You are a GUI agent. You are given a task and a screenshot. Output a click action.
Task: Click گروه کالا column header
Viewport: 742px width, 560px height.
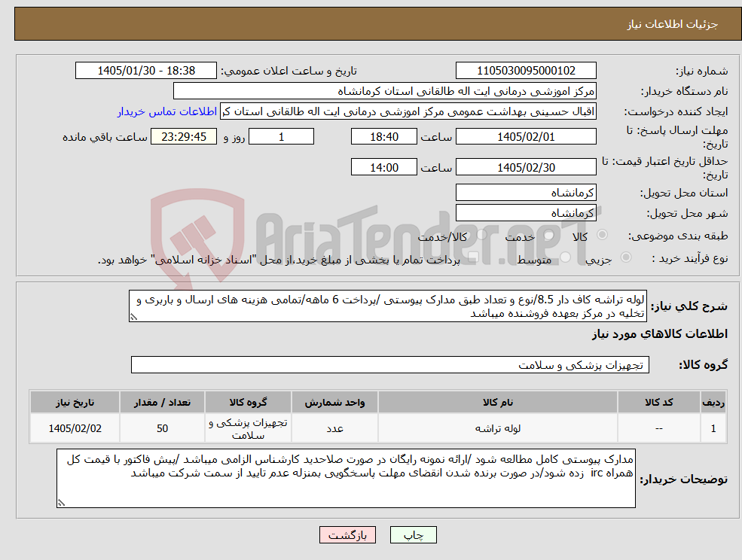coord(248,402)
